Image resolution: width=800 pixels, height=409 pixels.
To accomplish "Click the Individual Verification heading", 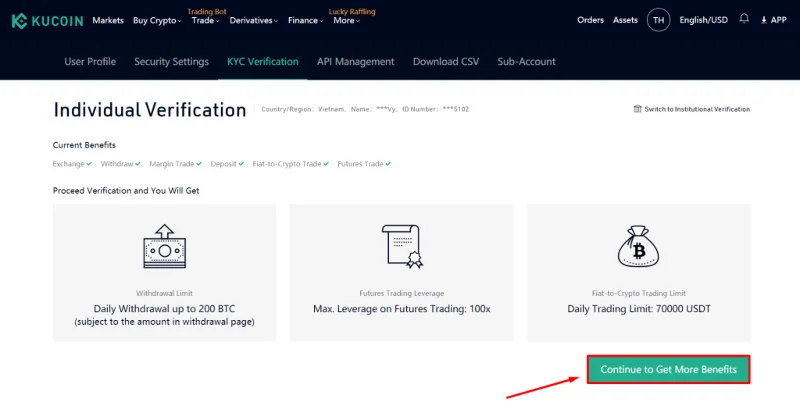I will pyautogui.click(x=149, y=110).
